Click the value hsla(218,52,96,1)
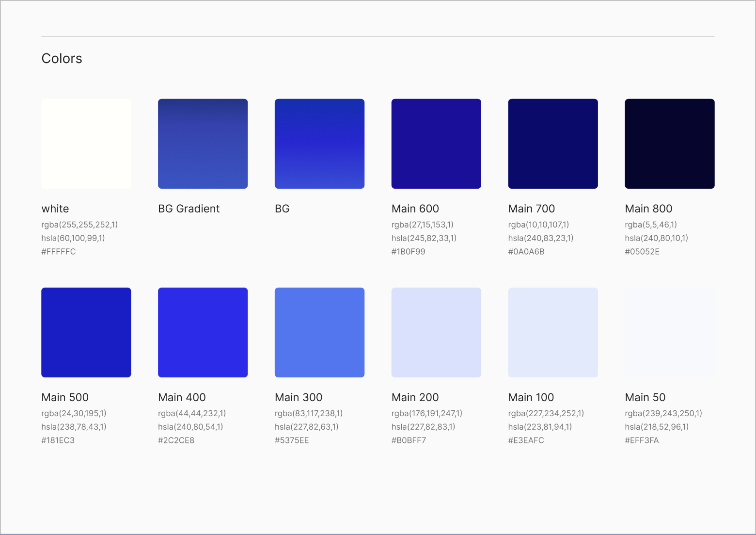Viewport: 756px width, 535px height. tap(657, 427)
